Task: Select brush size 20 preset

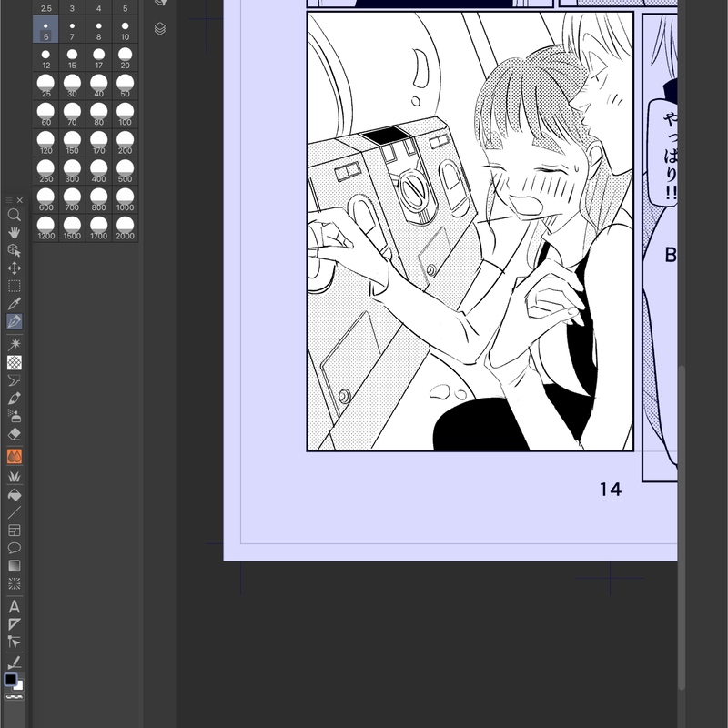Action: tap(125, 57)
